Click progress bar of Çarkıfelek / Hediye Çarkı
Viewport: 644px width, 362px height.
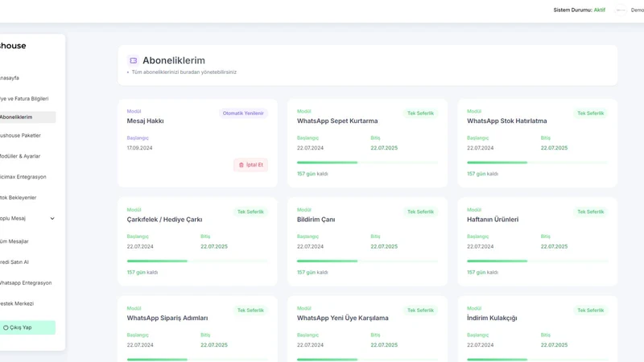tap(197, 261)
